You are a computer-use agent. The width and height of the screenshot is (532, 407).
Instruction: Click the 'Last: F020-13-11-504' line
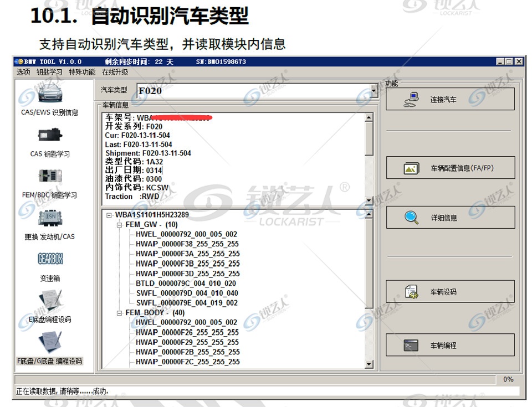139,145
